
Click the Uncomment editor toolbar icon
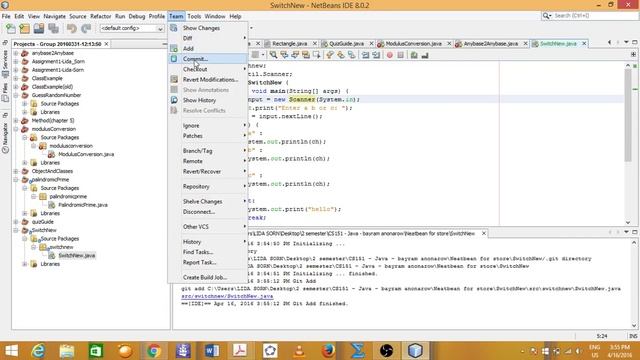[424, 55]
